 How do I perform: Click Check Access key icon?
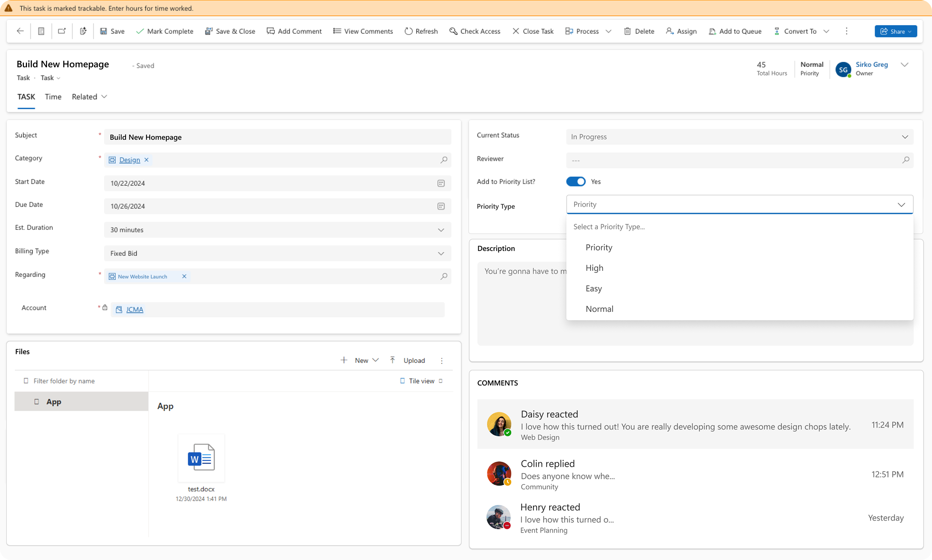point(453,31)
